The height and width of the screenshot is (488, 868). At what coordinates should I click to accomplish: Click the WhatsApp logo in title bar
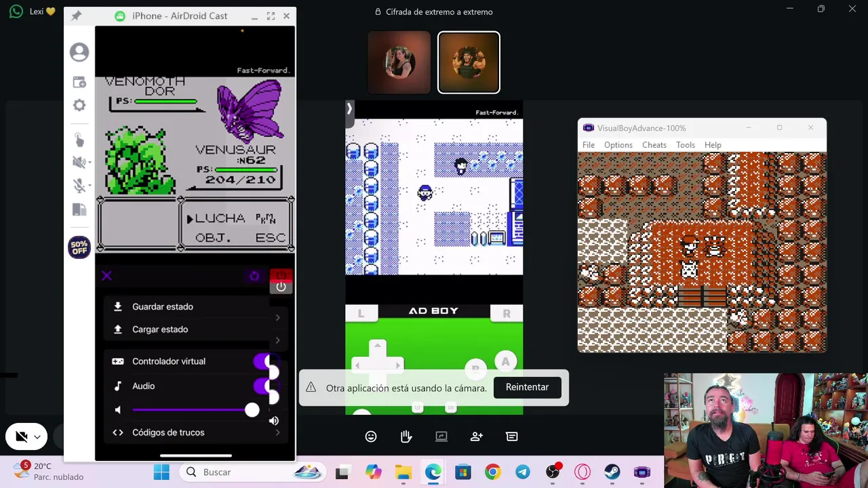click(16, 12)
